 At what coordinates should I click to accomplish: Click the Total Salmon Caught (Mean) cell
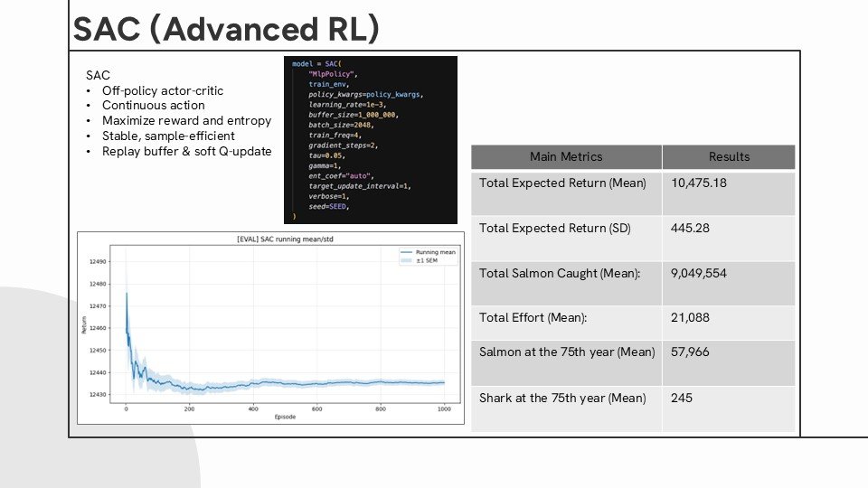tap(566, 283)
